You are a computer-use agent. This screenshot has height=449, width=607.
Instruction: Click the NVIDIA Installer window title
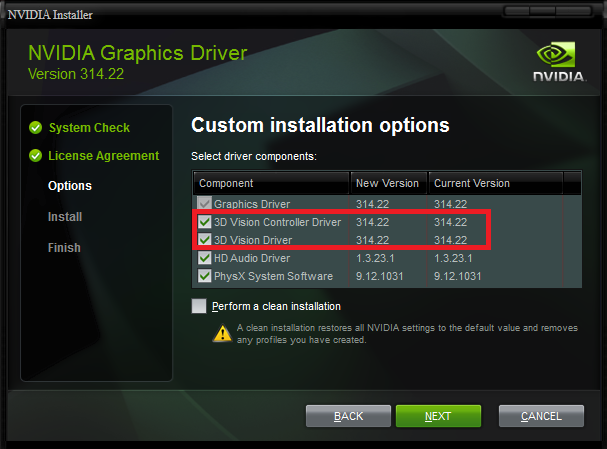point(50,15)
